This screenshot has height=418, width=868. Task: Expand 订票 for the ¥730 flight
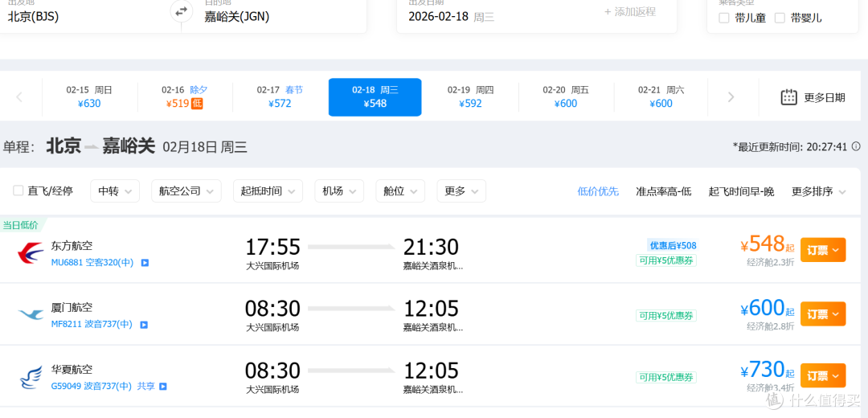pos(823,375)
